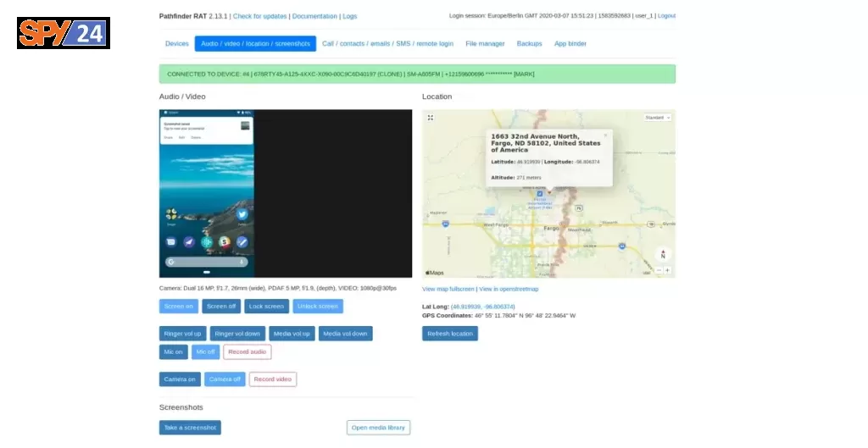Click the Logout link

click(666, 16)
